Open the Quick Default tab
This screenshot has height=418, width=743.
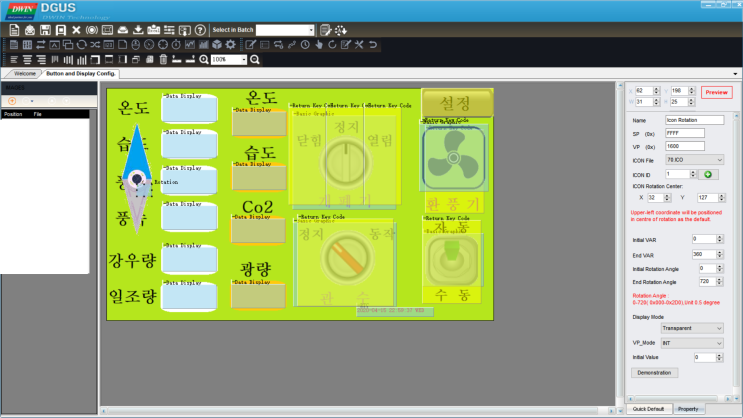[648, 409]
